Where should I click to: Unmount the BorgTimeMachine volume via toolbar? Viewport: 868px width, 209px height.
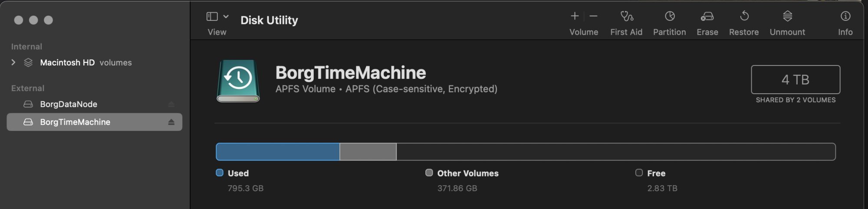(x=787, y=16)
